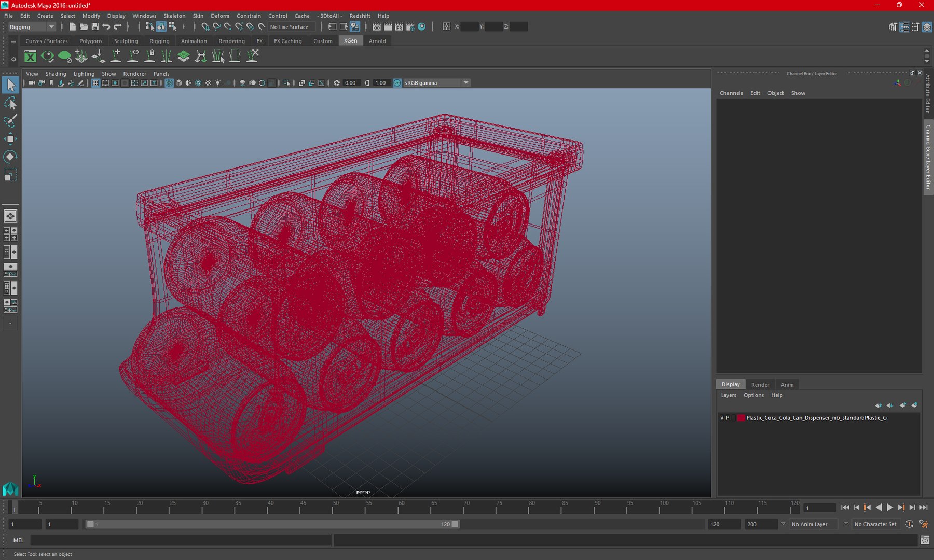934x560 pixels.
Task: Click the MEL command input field
Action: (180, 540)
